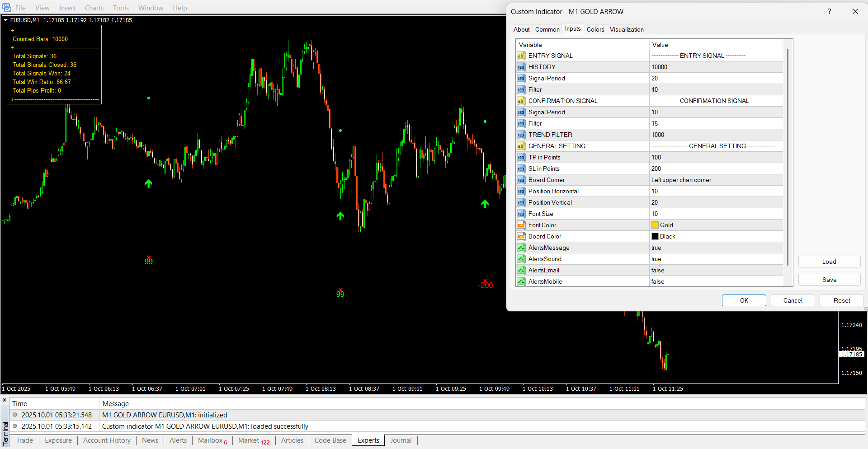This screenshot has width=868, height=449.
Task: Click the MetaTrader app icon in menu bar
Action: 7,8
